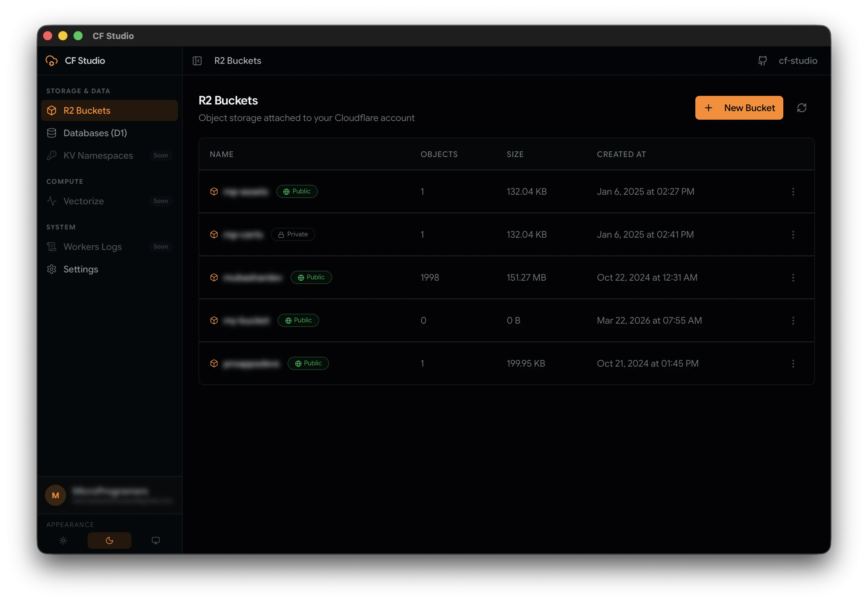Open the bucket created Mar 22, 2026
Image resolution: width=868 pixels, height=603 pixels.
(x=506, y=320)
